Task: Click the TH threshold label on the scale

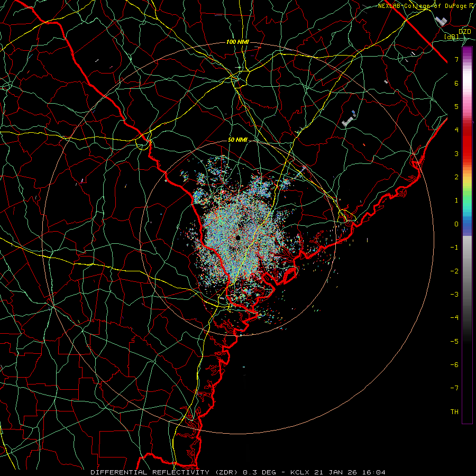Action: pyautogui.click(x=454, y=412)
